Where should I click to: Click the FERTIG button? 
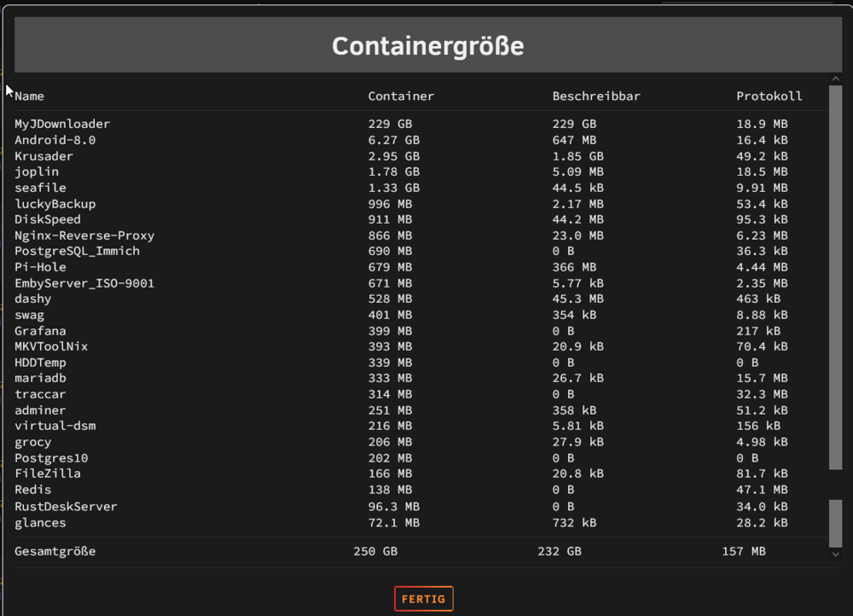(423, 599)
